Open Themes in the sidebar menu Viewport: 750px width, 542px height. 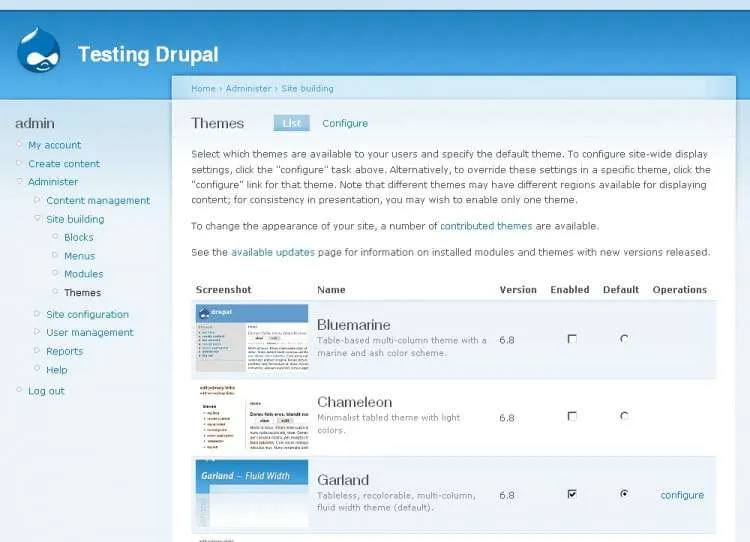click(83, 293)
